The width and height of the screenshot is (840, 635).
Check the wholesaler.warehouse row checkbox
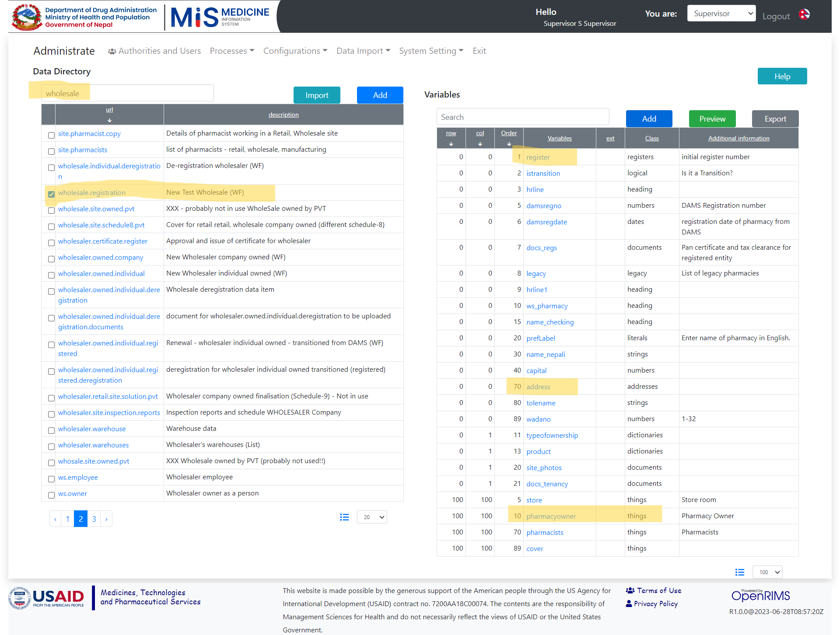(x=51, y=430)
